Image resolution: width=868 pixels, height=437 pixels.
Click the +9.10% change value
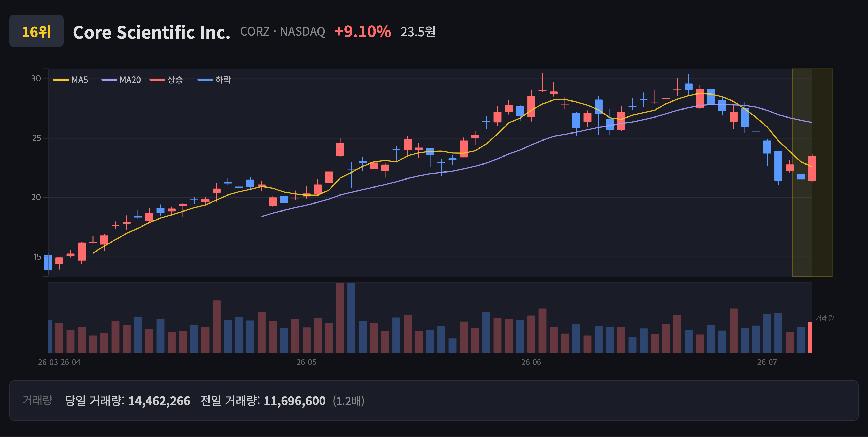click(362, 32)
